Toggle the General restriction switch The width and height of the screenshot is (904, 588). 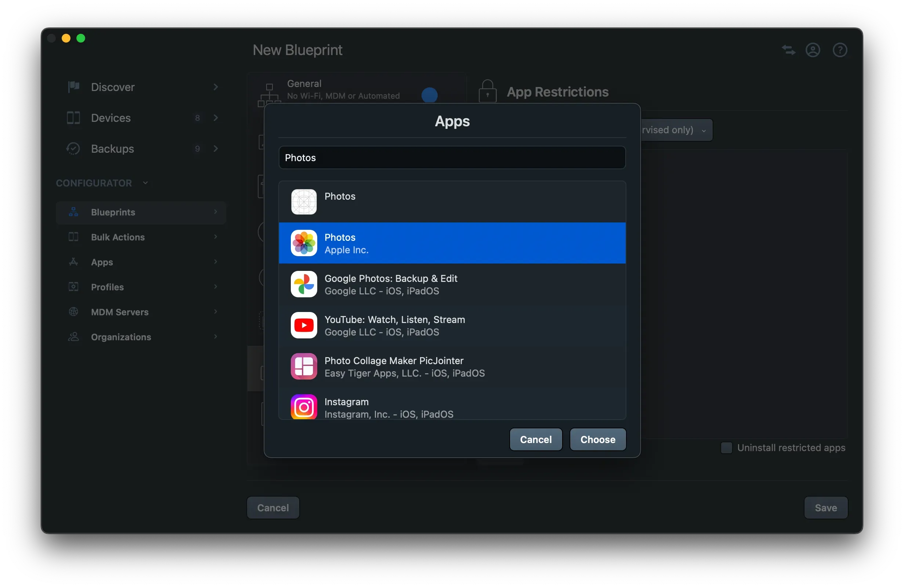coord(430,96)
